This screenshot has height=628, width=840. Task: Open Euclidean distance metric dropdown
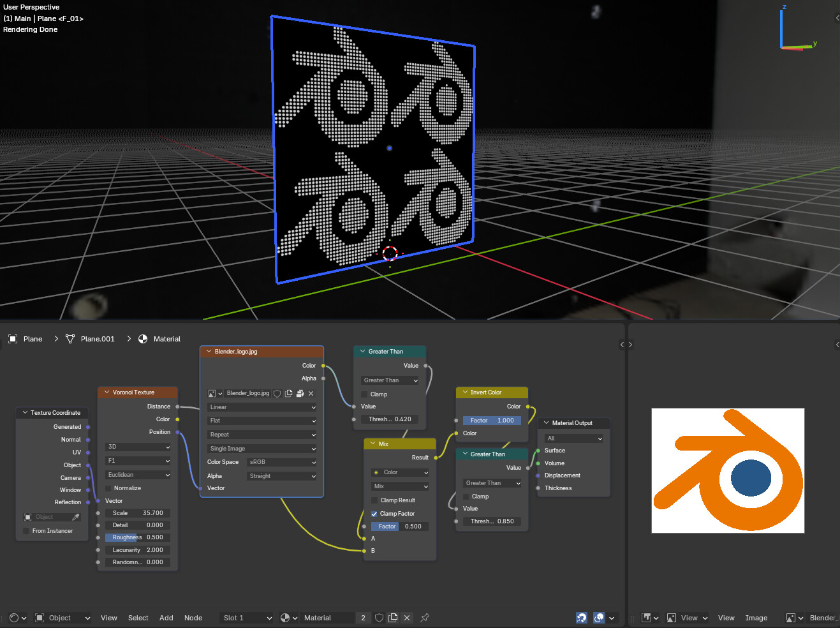(138, 475)
